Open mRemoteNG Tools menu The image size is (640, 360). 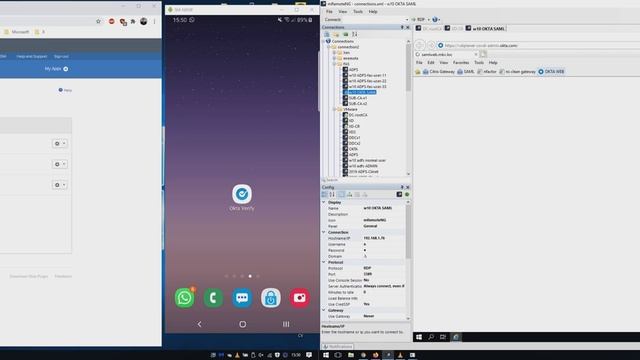358,12
